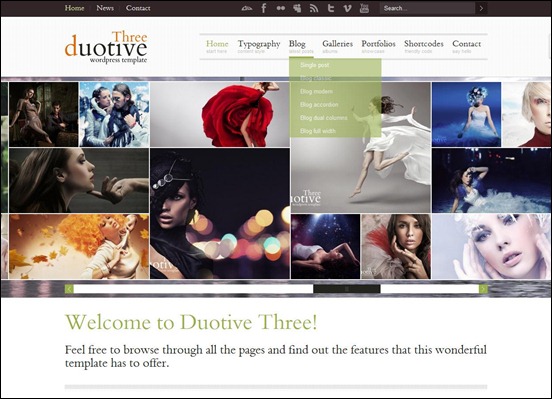
Task: Open thumbnail of couple in dark room
Action: pos(44,114)
